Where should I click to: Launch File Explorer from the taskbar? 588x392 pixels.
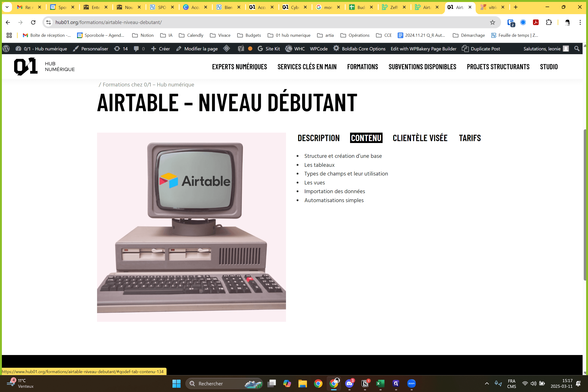pyautogui.click(x=302, y=383)
